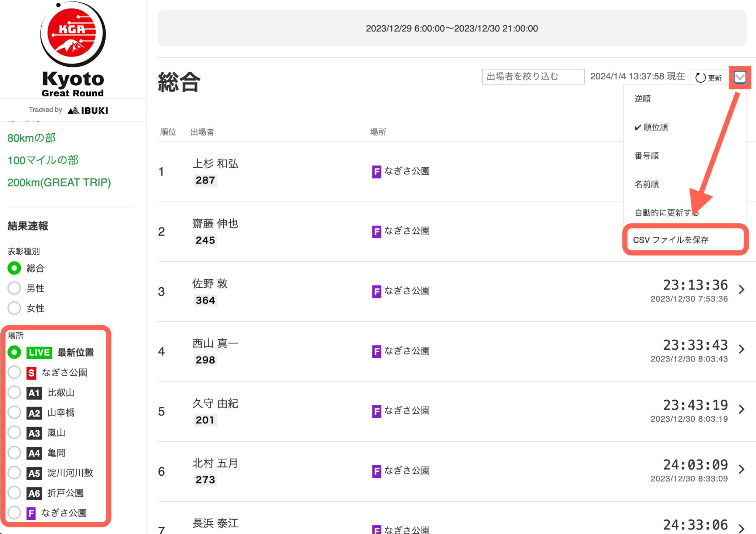The height and width of the screenshot is (534, 756).
Task: Toggle the sort options dropdown arrow
Action: coord(739,77)
